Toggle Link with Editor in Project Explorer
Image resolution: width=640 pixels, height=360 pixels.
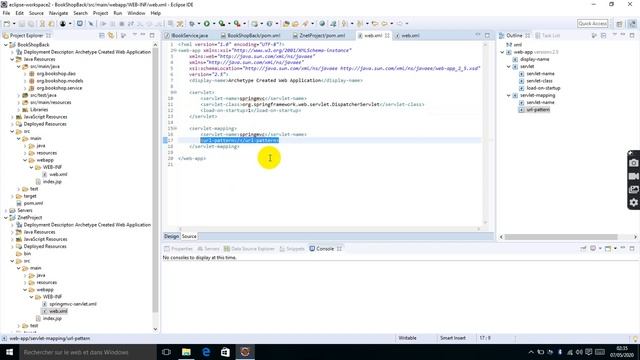111,36
